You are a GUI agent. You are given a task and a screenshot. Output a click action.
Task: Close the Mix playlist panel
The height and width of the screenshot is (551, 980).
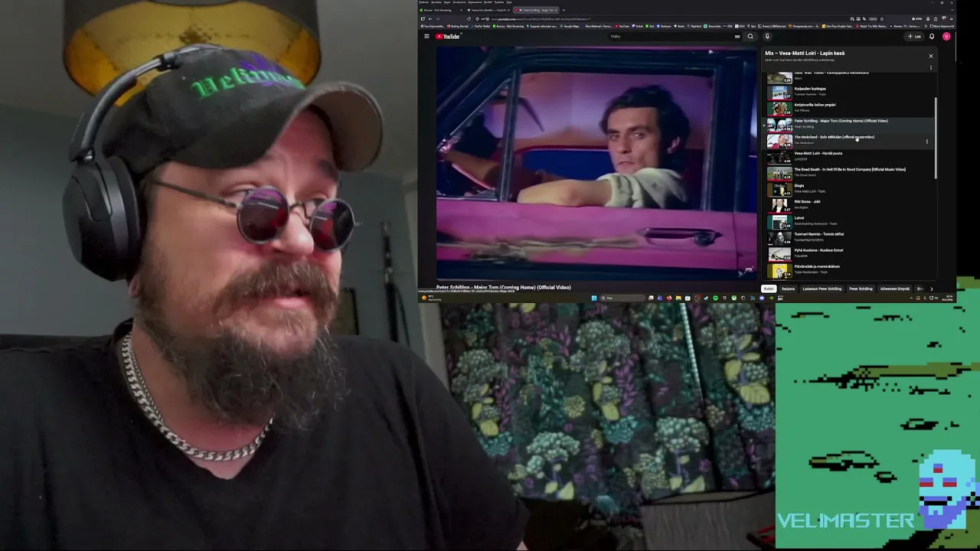click(x=931, y=56)
